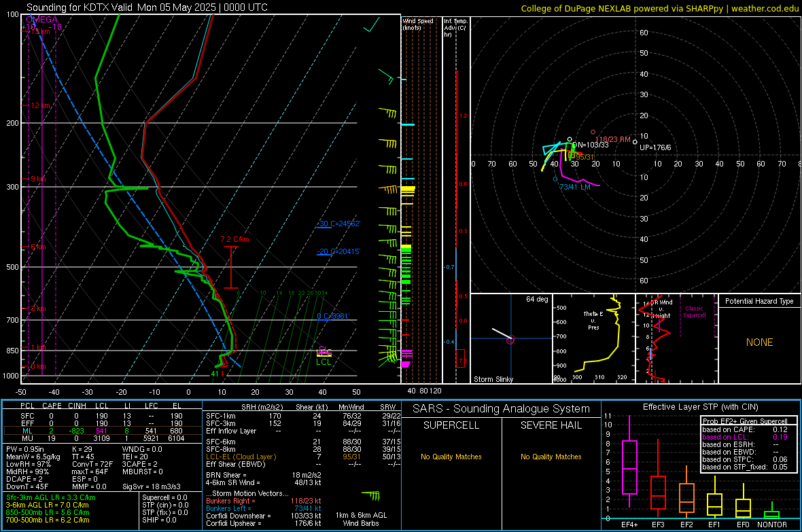The image size is (802, 532).
Task: Click the SFC-1km kinematics row
Action: click(x=303, y=416)
